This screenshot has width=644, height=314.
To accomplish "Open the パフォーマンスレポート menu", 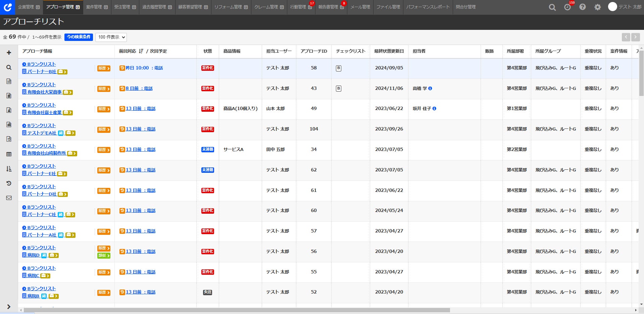I will tap(428, 7).
